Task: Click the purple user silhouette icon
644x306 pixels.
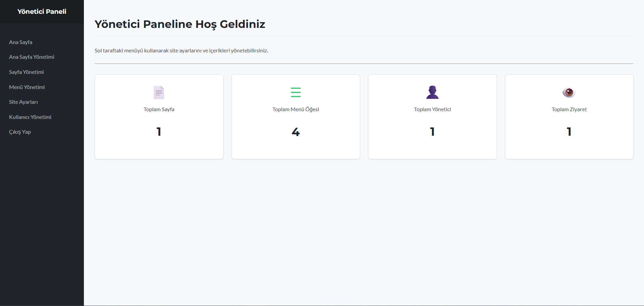Action: [432, 92]
